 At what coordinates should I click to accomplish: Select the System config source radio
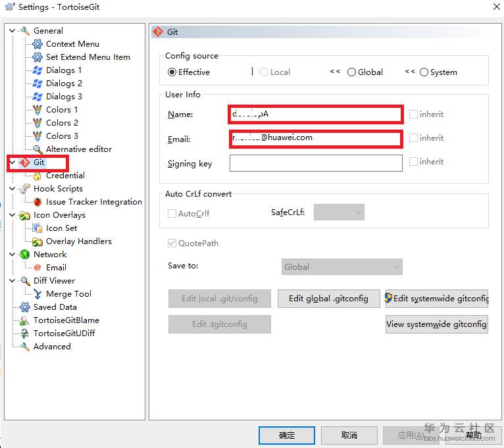click(424, 72)
